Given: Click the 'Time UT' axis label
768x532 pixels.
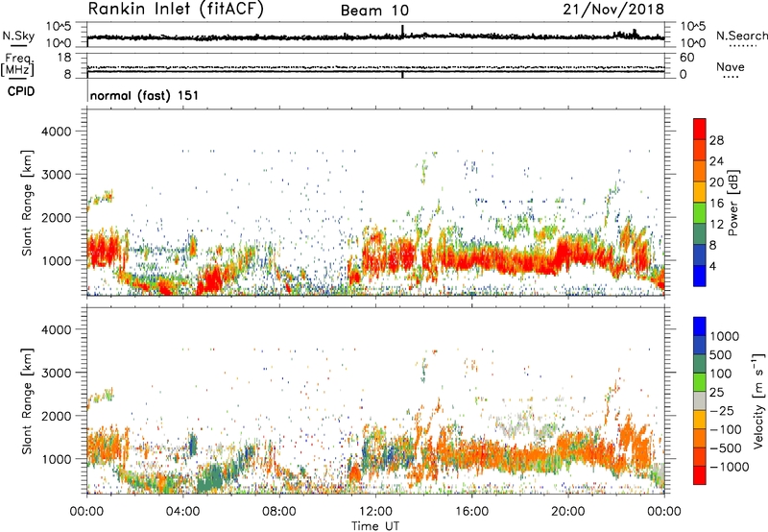Looking at the screenshot, I should (375, 526).
